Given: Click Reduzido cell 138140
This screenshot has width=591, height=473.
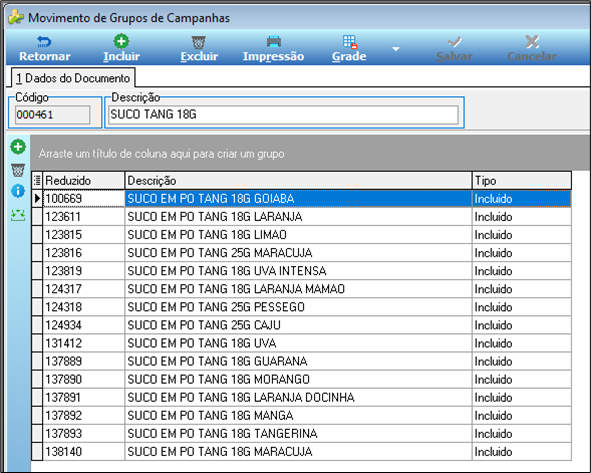Looking at the screenshot, I should 84,452.
